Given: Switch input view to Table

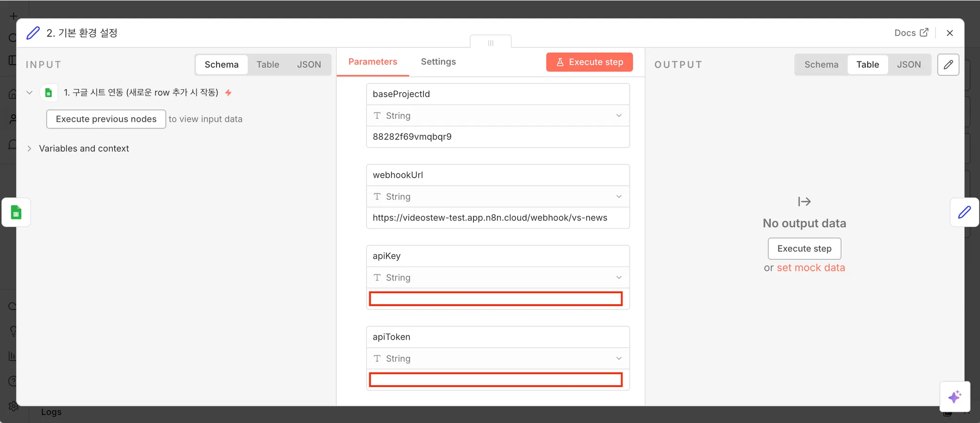Looking at the screenshot, I should pyautogui.click(x=267, y=65).
